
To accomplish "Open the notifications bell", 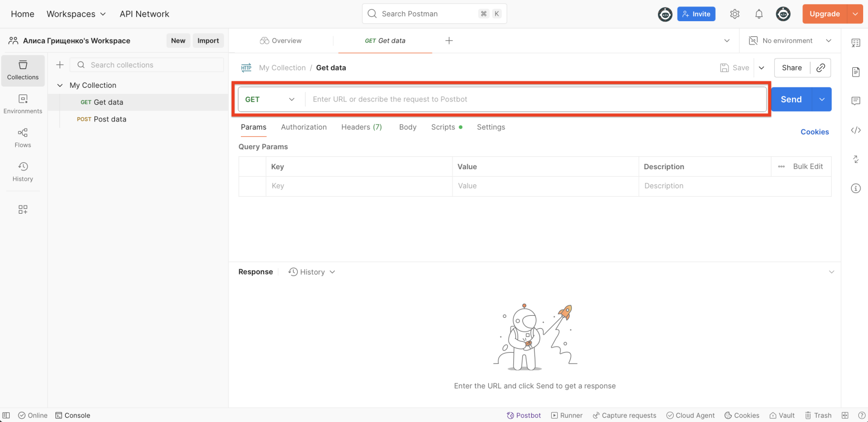I will pyautogui.click(x=759, y=14).
